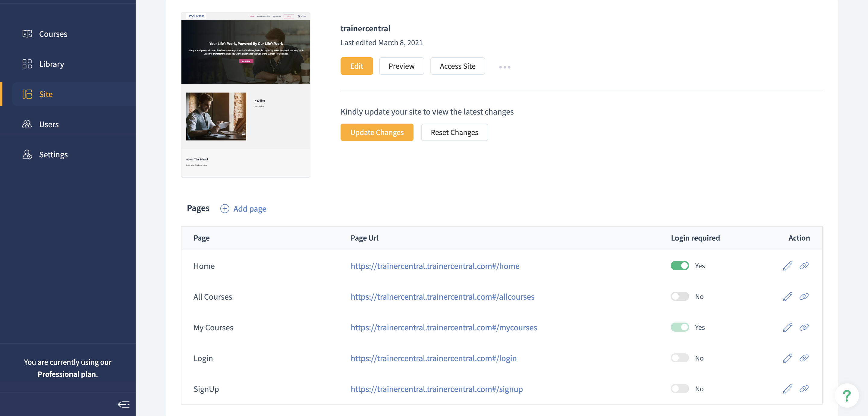This screenshot has height=416, width=868.
Task: Collapse the sidebar using the bottom arrow icon
Action: [123, 404]
